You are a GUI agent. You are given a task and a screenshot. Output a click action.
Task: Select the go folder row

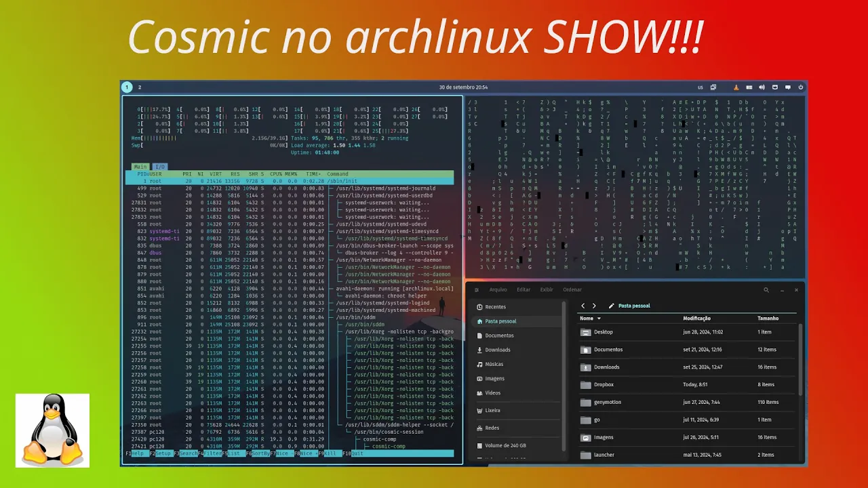tap(688, 420)
